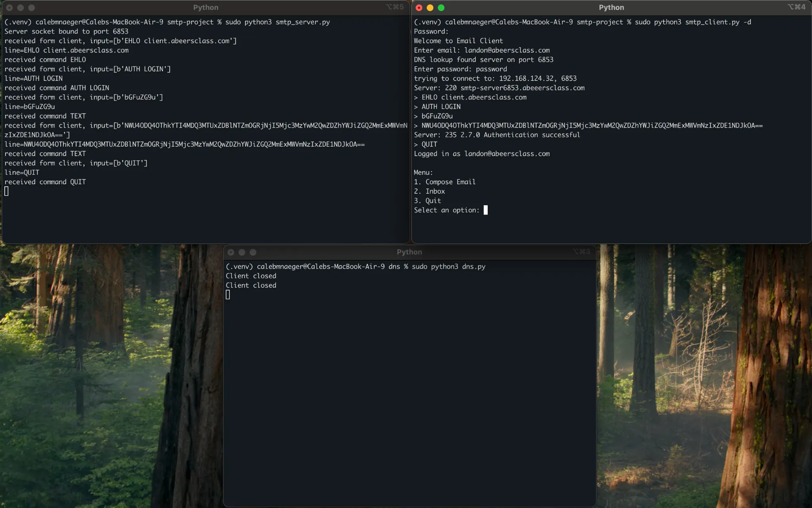Click 'Menu:' heading in client window
Screen dimensions: 812x508
coord(423,173)
